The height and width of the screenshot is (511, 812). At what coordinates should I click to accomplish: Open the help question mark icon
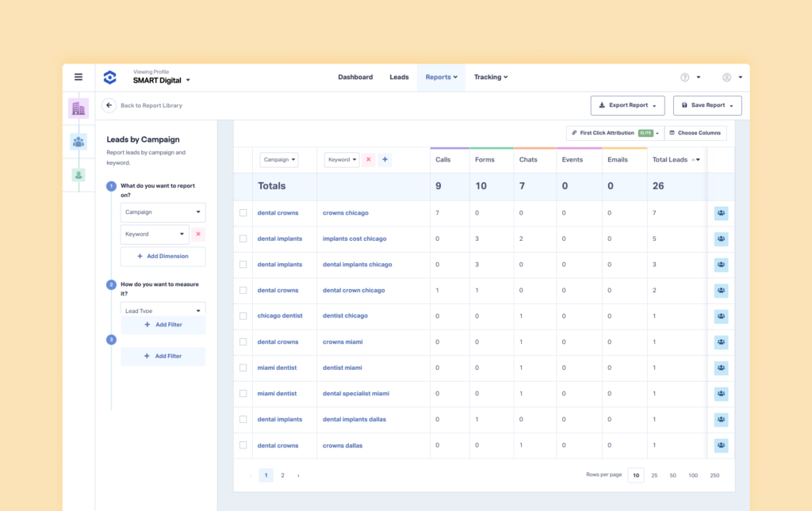click(x=684, y=77)
